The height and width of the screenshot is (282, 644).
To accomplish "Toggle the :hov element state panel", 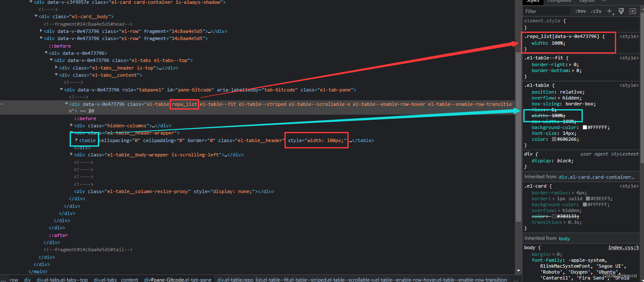I will tap(580, 11).
